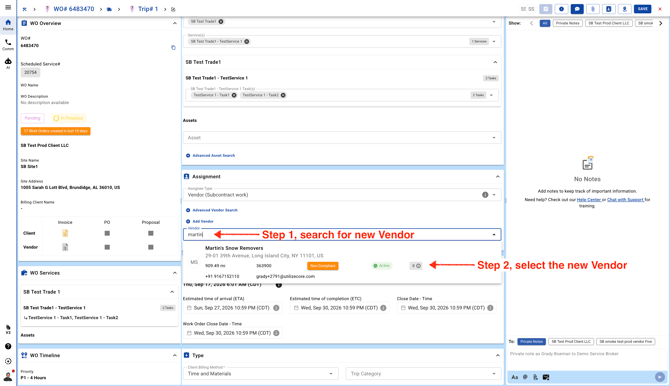Select Martin's Snow Removers vendor result
670x386 pixels.
(342, 262)
